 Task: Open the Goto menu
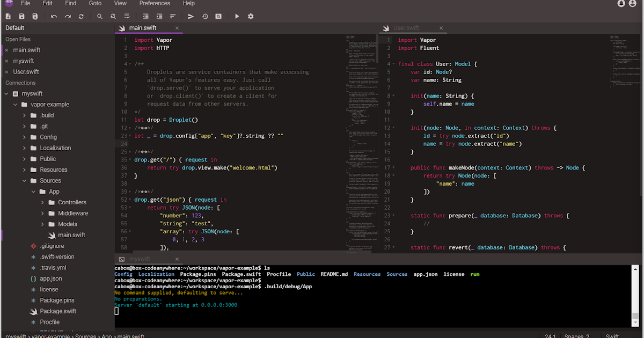pos(95,3)
